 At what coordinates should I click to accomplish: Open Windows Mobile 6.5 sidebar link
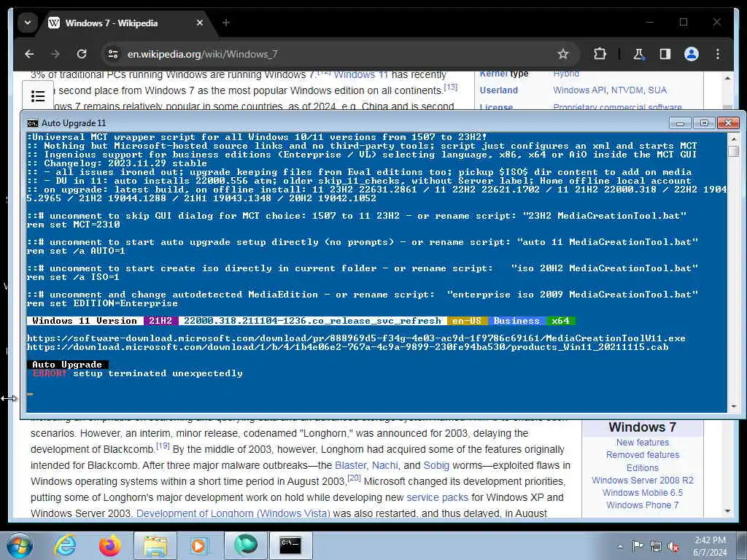pos(642,492)
